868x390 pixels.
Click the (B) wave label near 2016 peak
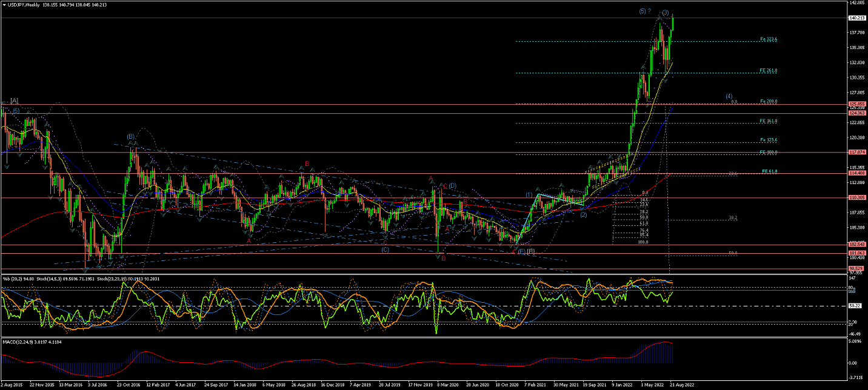pyautogui.click(x=130, y=137)
